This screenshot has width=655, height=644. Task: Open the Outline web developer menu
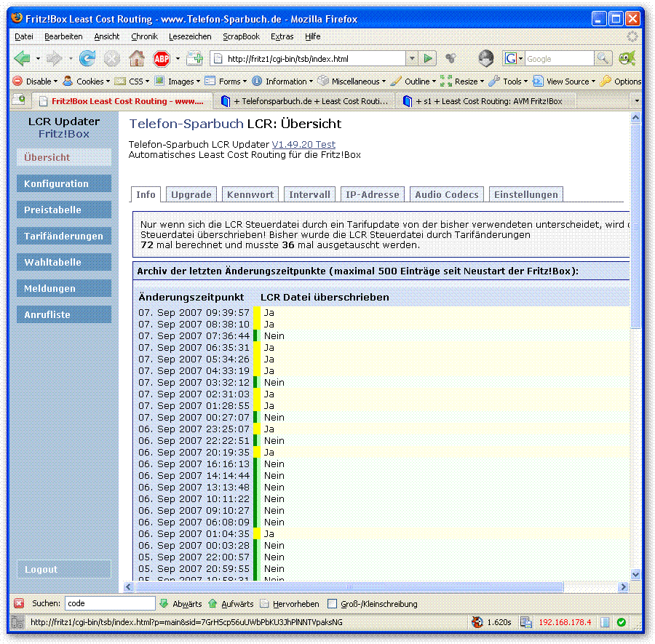pos(413,81)
